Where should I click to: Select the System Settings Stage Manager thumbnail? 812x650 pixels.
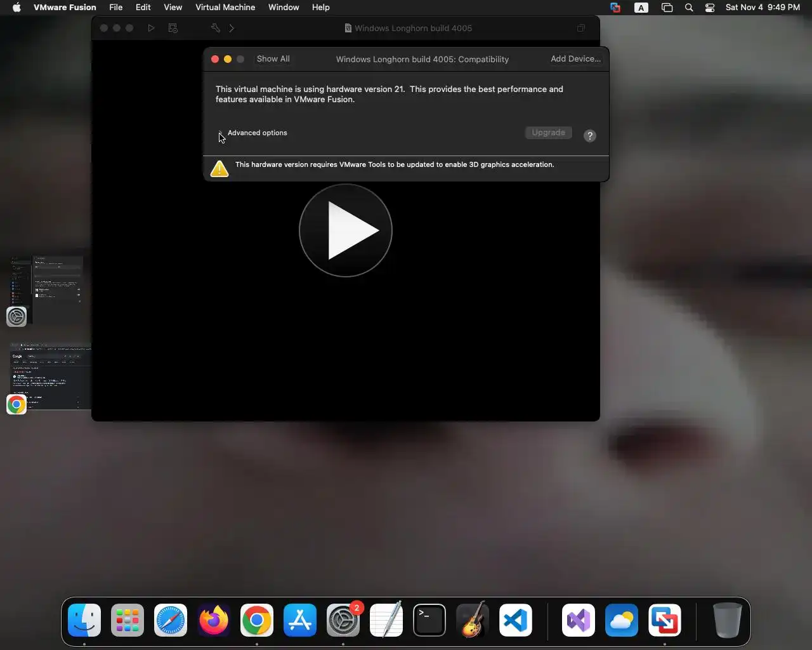[x=46, y=289]
